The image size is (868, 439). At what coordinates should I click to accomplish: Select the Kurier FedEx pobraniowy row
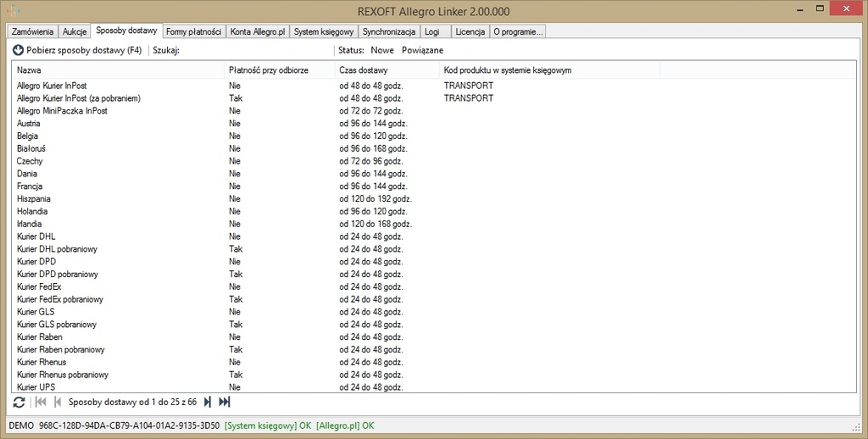(434, 299)
